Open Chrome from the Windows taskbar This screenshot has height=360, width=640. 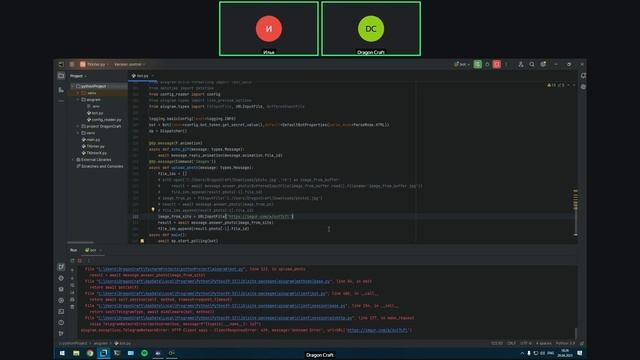[90, 353]
